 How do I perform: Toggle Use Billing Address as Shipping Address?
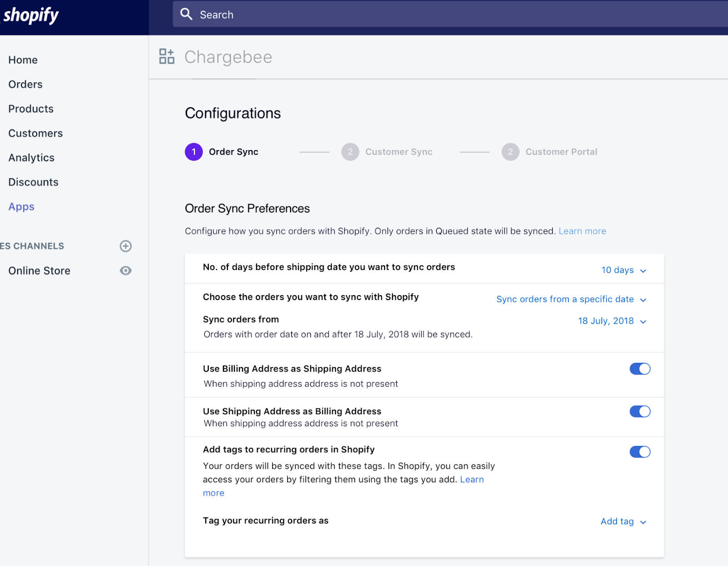point(640,369)
